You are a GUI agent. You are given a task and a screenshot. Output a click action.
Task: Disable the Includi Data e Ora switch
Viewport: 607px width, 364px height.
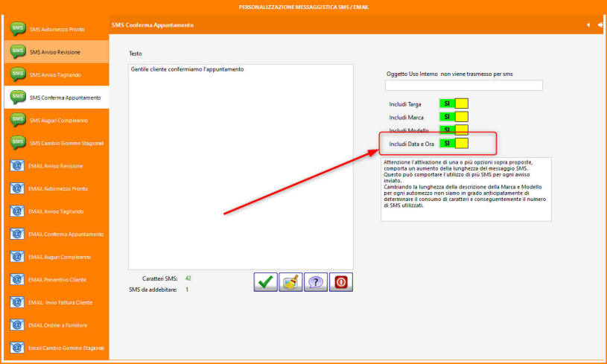pyautogui.click(x=454, y=143)
